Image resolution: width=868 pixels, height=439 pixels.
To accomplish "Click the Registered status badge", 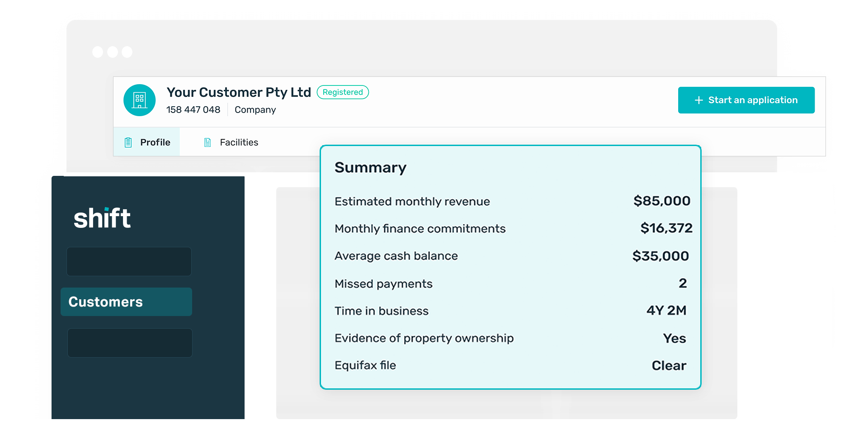I will click(343, 92).
